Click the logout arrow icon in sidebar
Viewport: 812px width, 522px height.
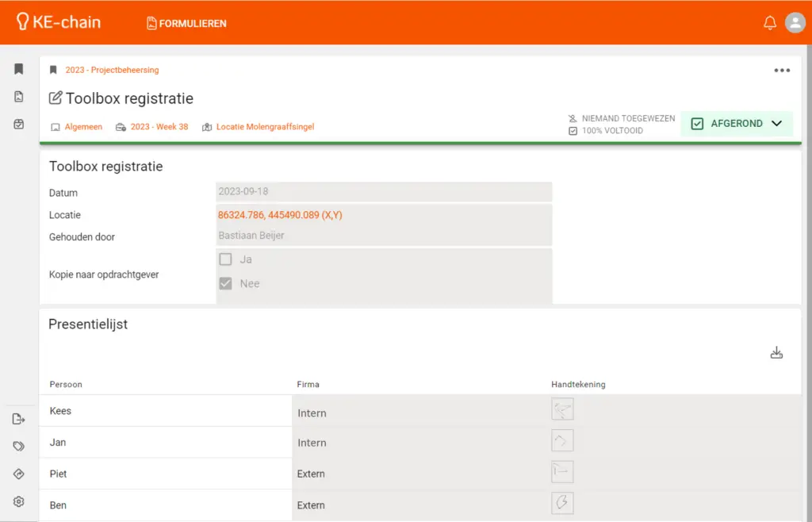(19, 419)
